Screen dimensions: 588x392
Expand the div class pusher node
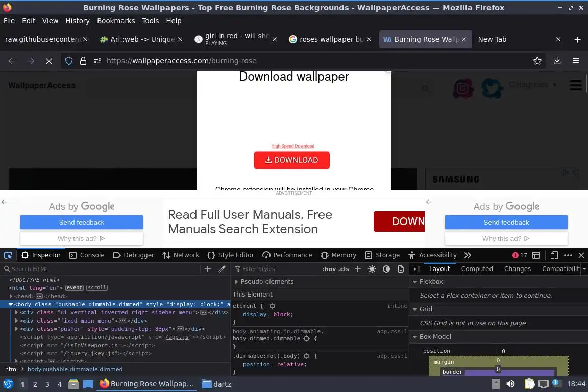coord(16,329)
